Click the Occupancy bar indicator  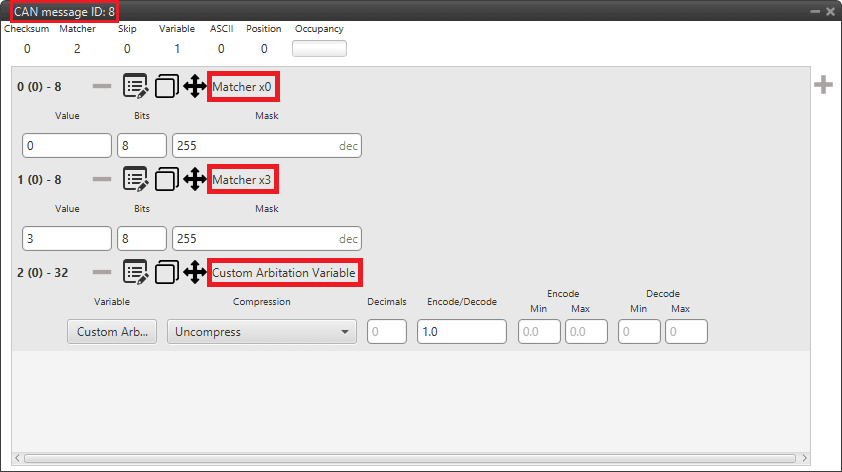[x=319, y=48]
